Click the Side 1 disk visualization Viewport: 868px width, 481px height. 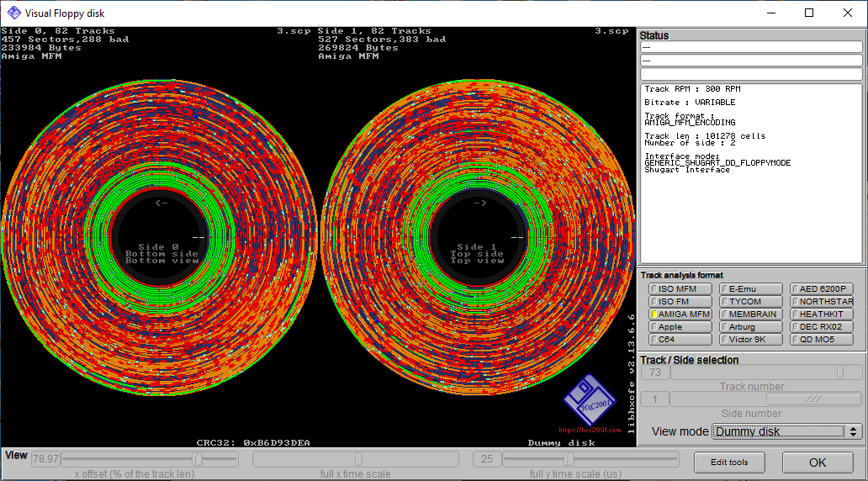click(479, 237)
